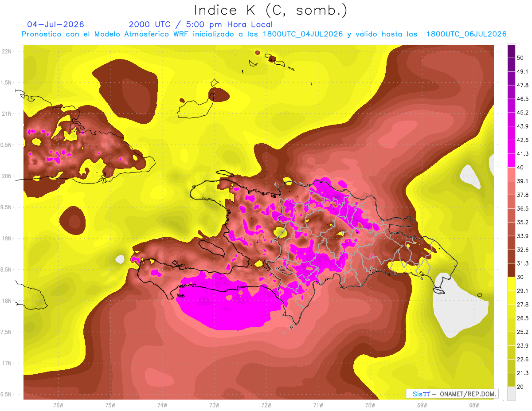Click the "9.5N" latitude tick label
The image size is (532, 411).
(7, 207)
